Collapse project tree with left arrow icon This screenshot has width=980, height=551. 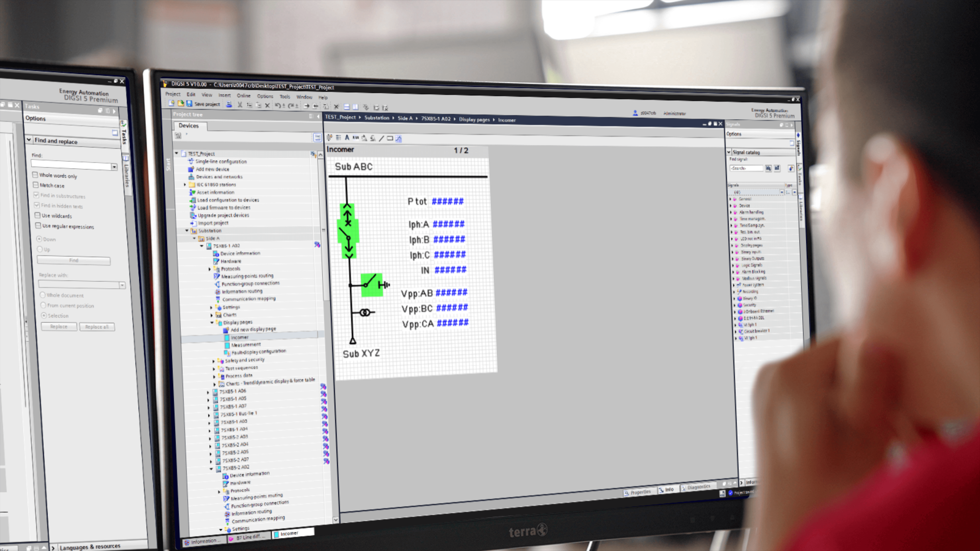(x=318, y=116)
